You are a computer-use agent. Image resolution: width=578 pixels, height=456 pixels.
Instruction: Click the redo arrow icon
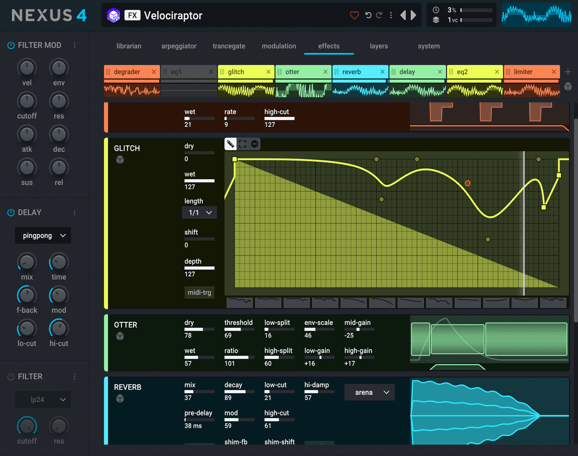coord(379,15)
